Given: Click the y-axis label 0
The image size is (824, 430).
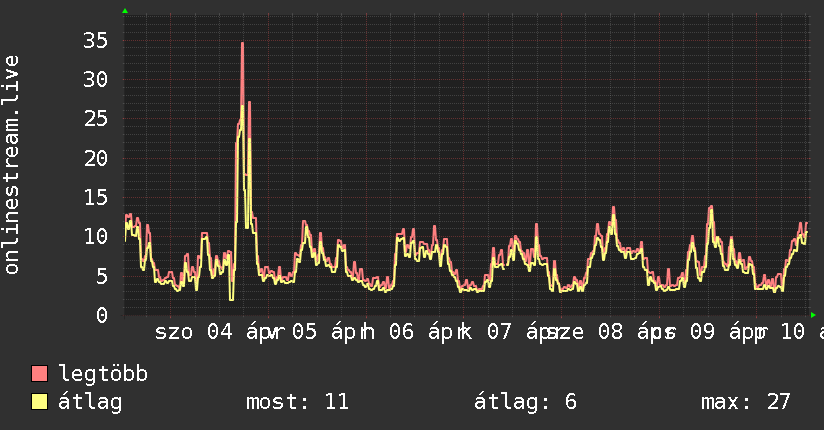Looking at the screenshot, I should tap(102, 315).
